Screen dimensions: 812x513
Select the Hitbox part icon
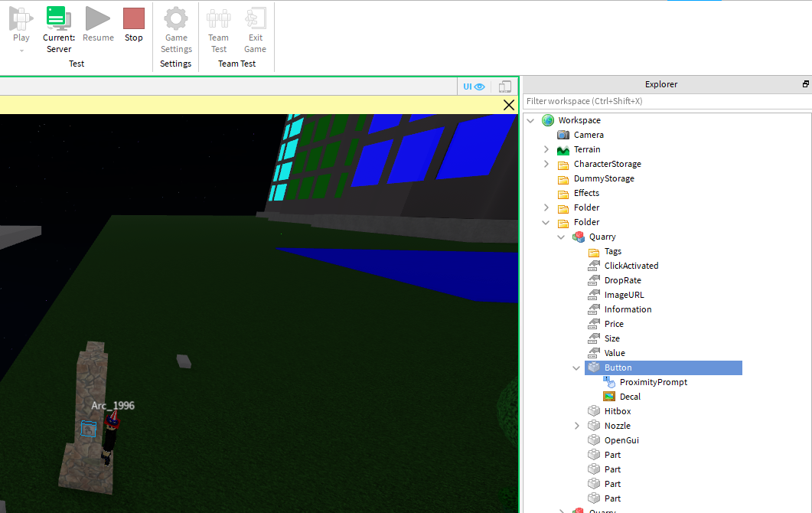pyautogui.click(x=593, y=411)
